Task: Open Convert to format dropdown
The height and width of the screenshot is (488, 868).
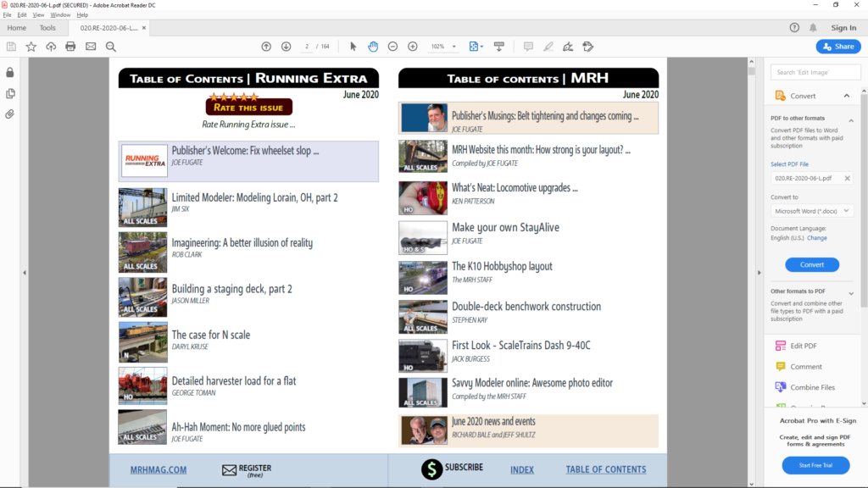Action: pyautogui.click(x=811, y=211)
